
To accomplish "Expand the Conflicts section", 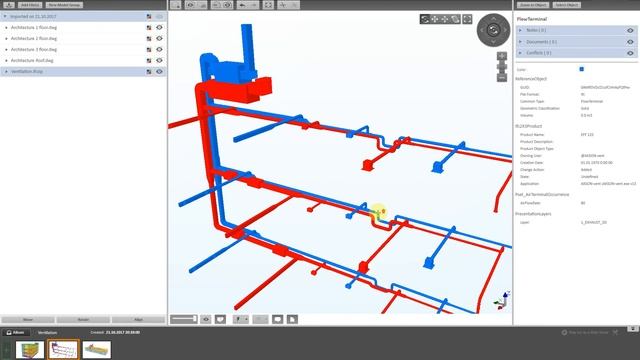I will 520,53.
